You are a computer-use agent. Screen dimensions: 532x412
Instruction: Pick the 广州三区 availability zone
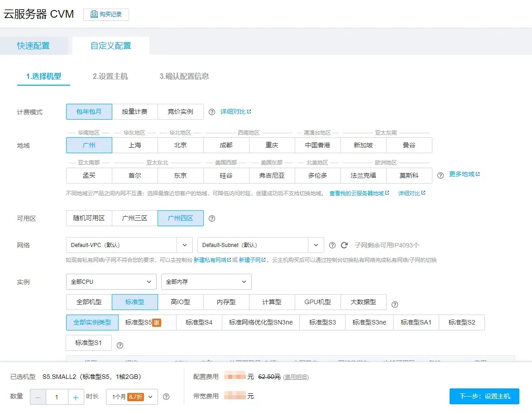click(x=134, y=218)
